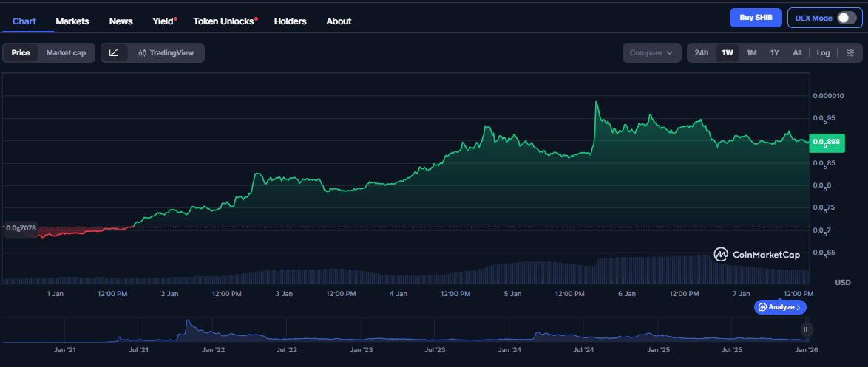Toggle DEX Mode switch
The height and width of the screenshot is (367, 868).
846,18
